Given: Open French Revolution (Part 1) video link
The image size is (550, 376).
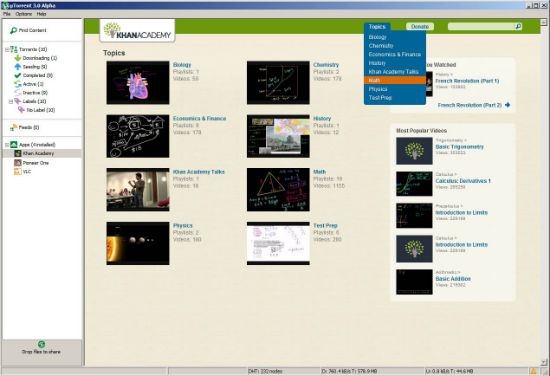Looking at the screenshot, I should point(467,81).
